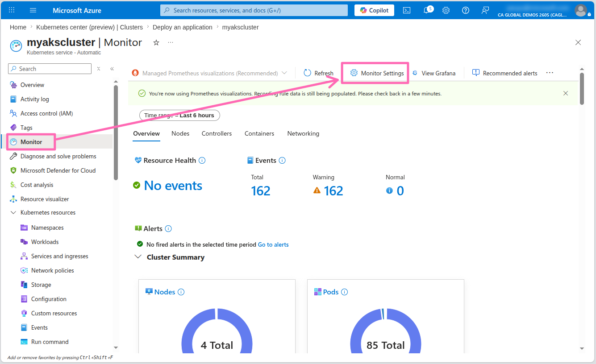Click the Warning 162 events count
This screenshot has height=364, width=596.
point(333,191)
